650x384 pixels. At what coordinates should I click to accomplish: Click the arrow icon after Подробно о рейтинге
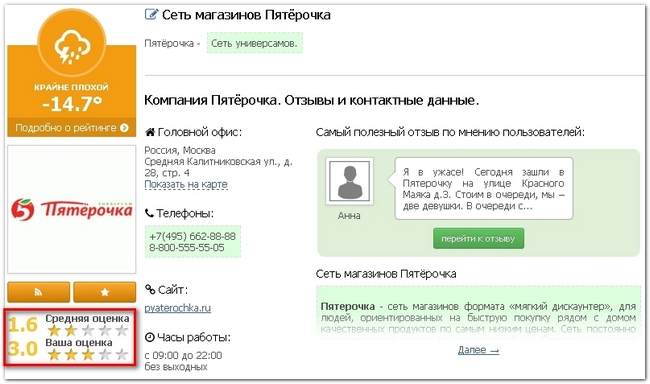coord(124,128)
